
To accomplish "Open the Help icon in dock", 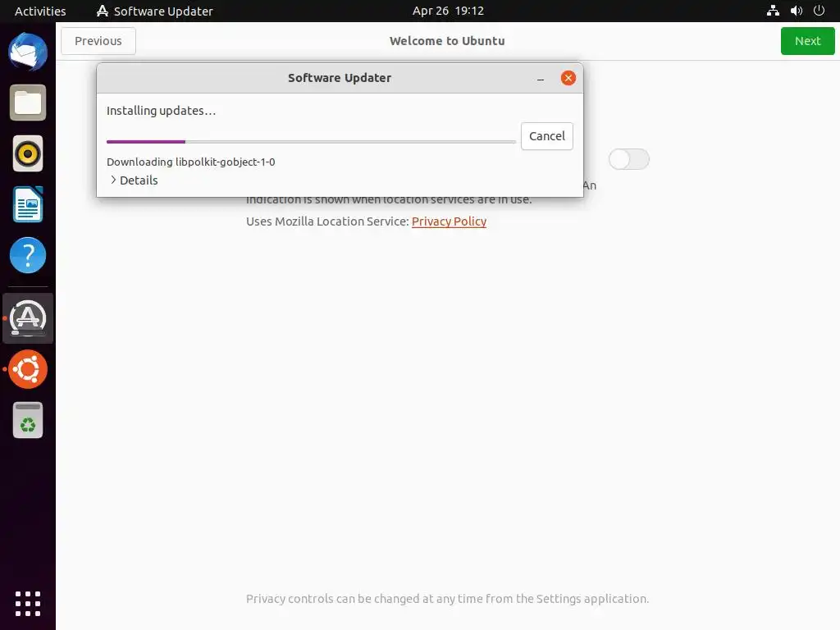I will [28, 255].
